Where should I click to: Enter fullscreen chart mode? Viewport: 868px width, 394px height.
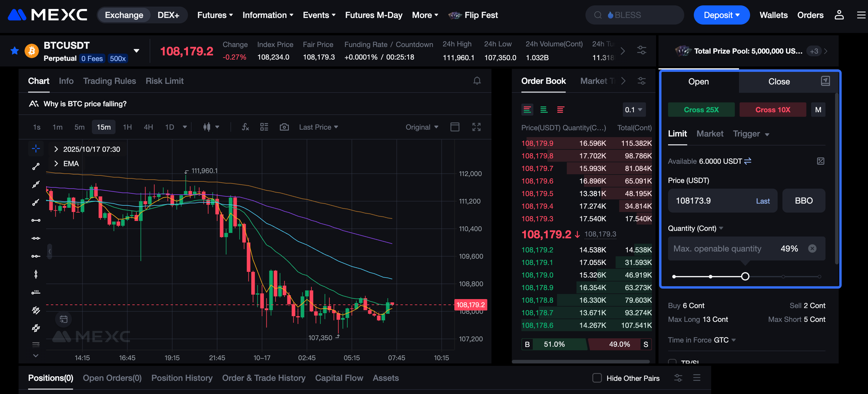(476, 127)
